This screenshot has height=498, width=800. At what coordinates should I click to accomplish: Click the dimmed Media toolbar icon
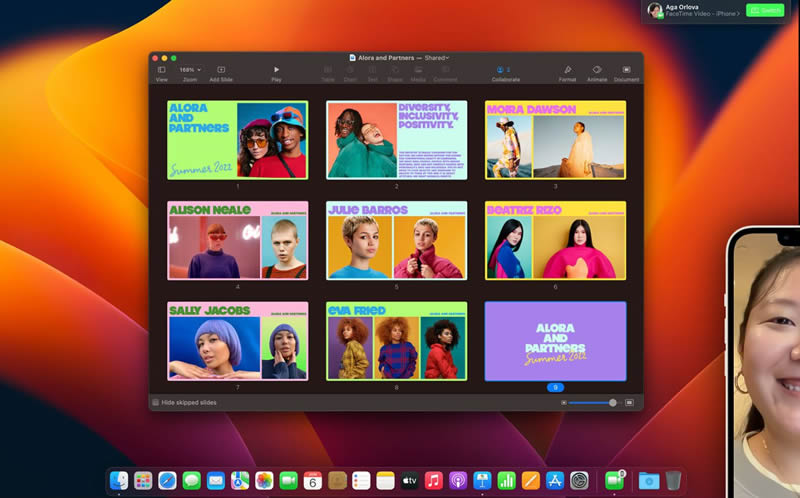[x=418, y=70]
